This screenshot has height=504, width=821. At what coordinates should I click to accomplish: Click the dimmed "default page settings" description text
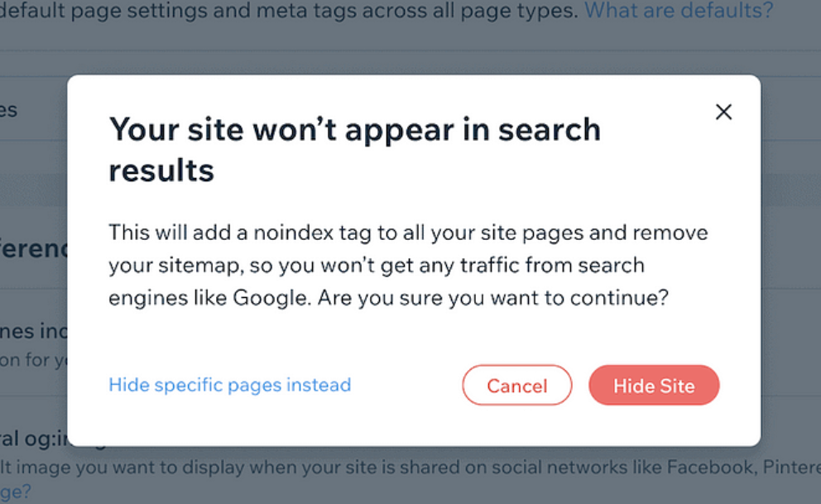290,11
